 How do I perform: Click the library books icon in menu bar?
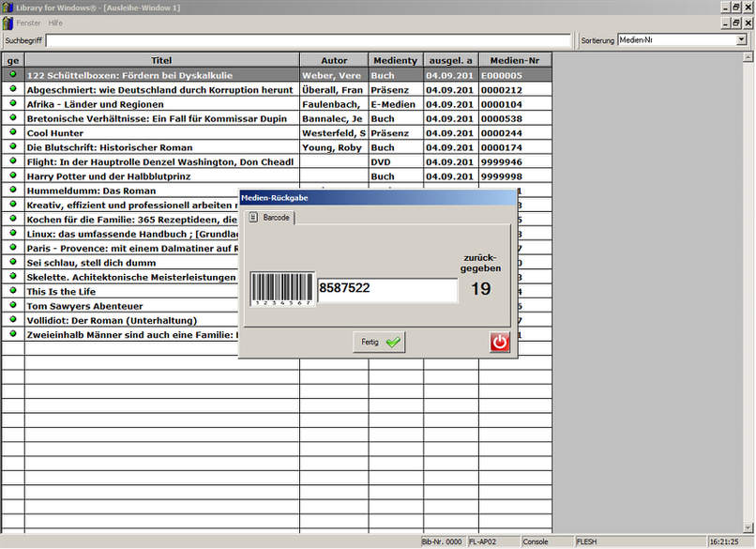click(8, 23)
